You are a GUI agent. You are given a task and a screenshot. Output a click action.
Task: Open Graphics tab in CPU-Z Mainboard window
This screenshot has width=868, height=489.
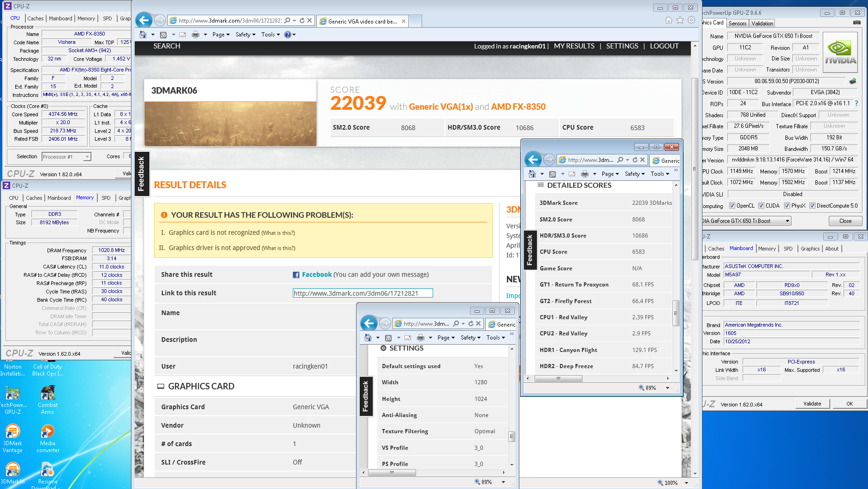pyautogui.click(x=810, y=249)
